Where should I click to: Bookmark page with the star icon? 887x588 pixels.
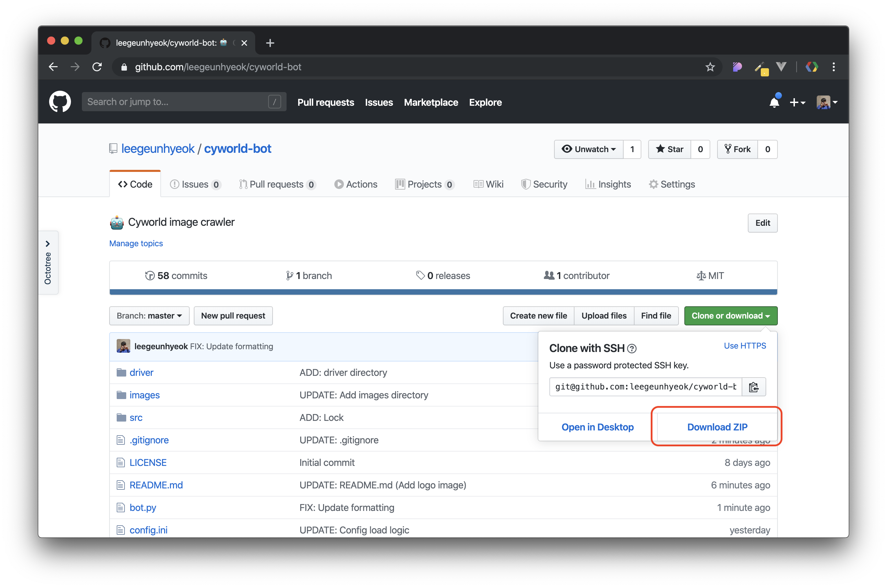(x=710, y=67)
